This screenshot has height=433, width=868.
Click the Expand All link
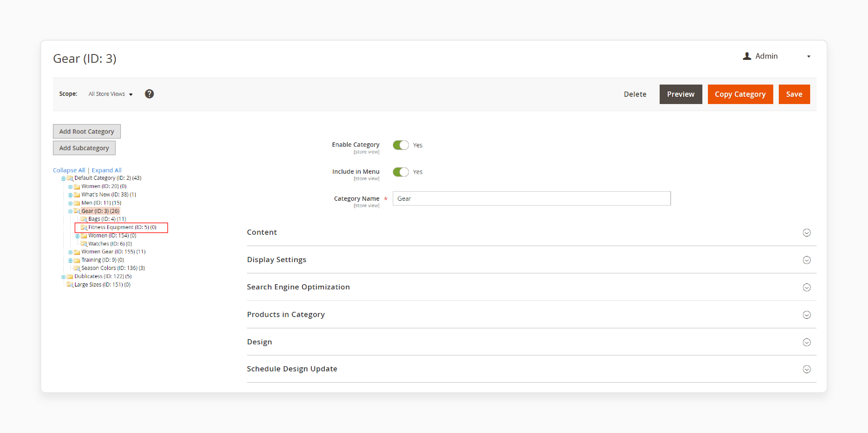(106, 170)
